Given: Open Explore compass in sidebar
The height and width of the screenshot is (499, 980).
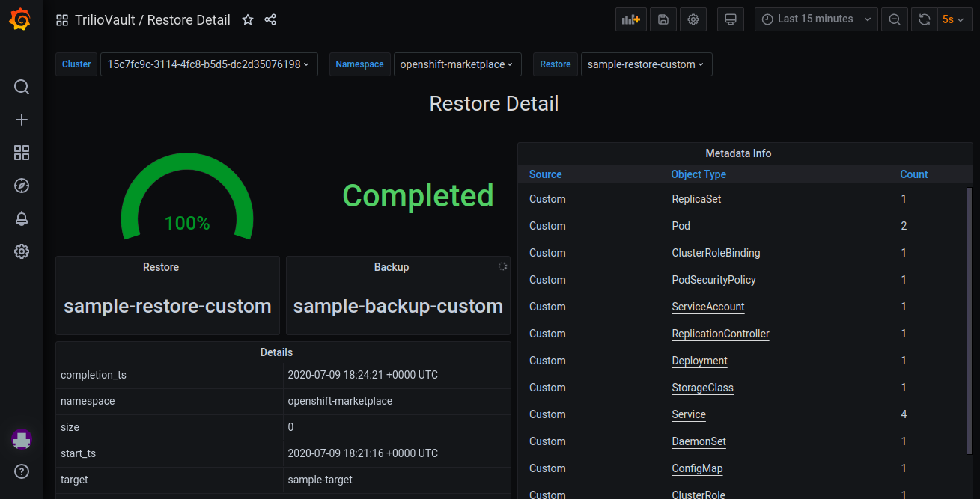Looking at the screenshot, I should (22, 186).
